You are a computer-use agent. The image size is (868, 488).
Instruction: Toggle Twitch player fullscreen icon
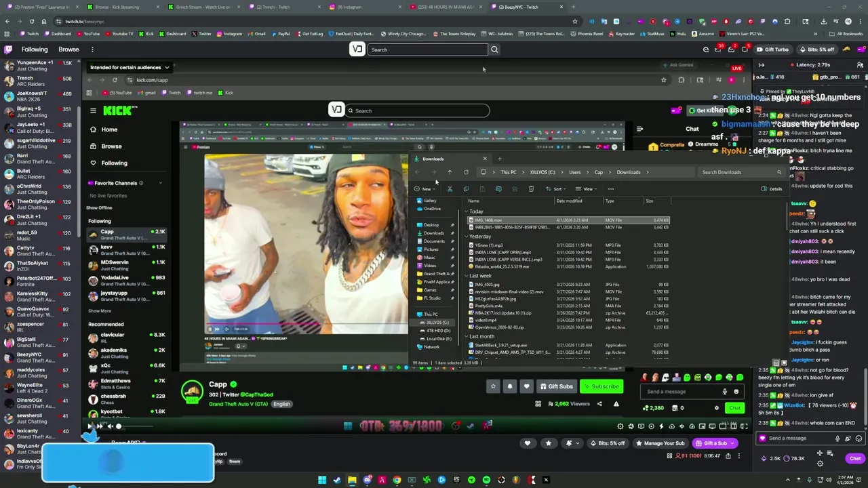pos(744,426)
